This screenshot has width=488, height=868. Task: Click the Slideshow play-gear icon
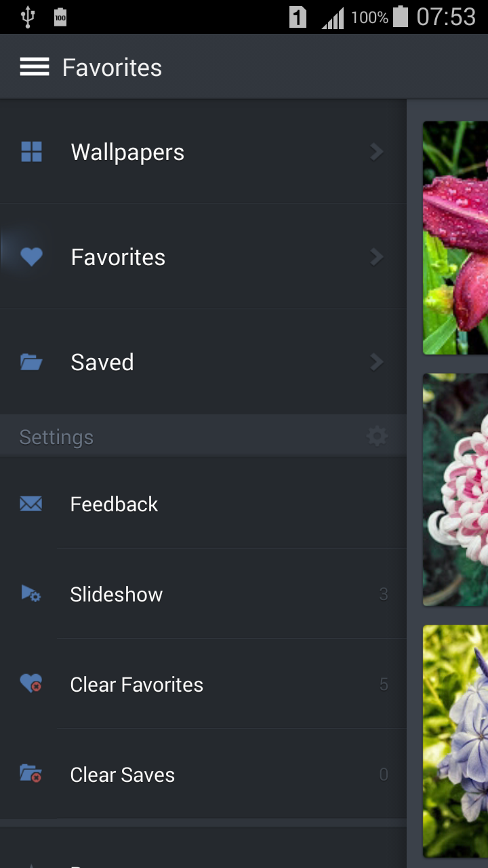pyautogui.click(x=31, y=595)
